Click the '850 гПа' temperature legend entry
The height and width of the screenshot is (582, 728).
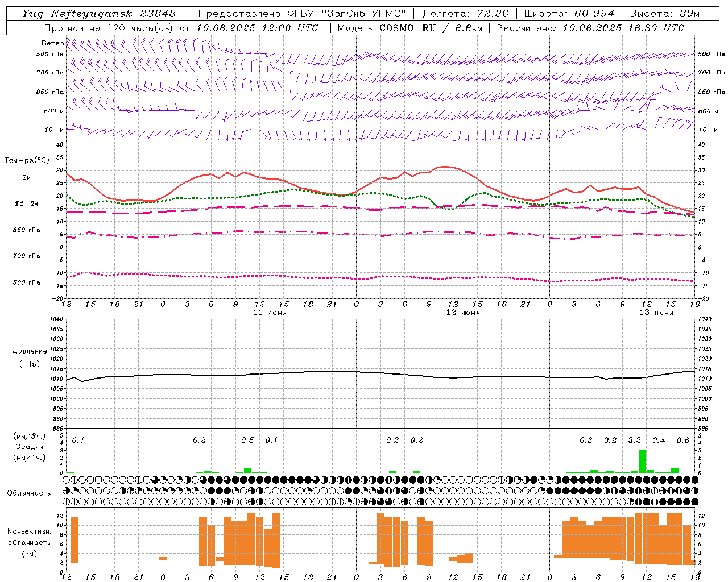pyautogui.click(x=26, y=230)
